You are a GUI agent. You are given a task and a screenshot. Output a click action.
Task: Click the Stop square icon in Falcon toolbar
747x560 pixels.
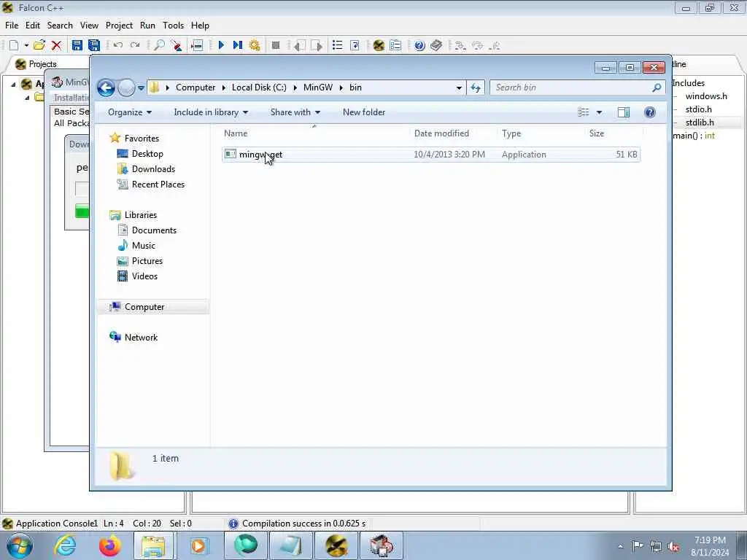(x=275, y=45)
